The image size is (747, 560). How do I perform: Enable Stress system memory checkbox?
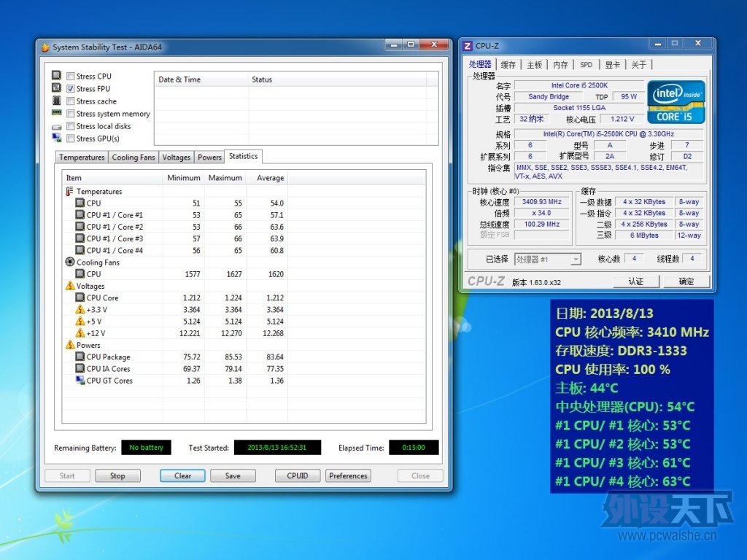click(71, 113)
